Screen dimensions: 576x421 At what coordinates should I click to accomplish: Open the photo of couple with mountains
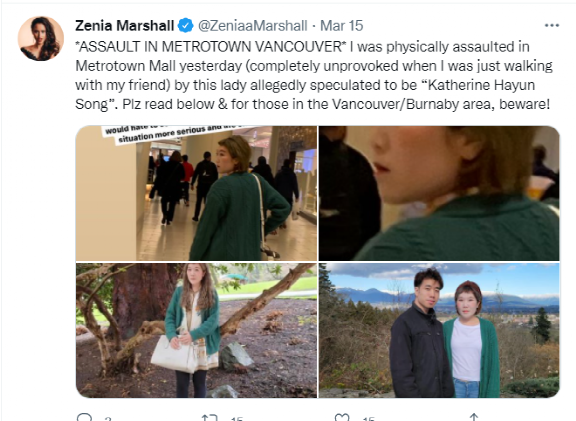pyautogui.click(x=439, y=330)
